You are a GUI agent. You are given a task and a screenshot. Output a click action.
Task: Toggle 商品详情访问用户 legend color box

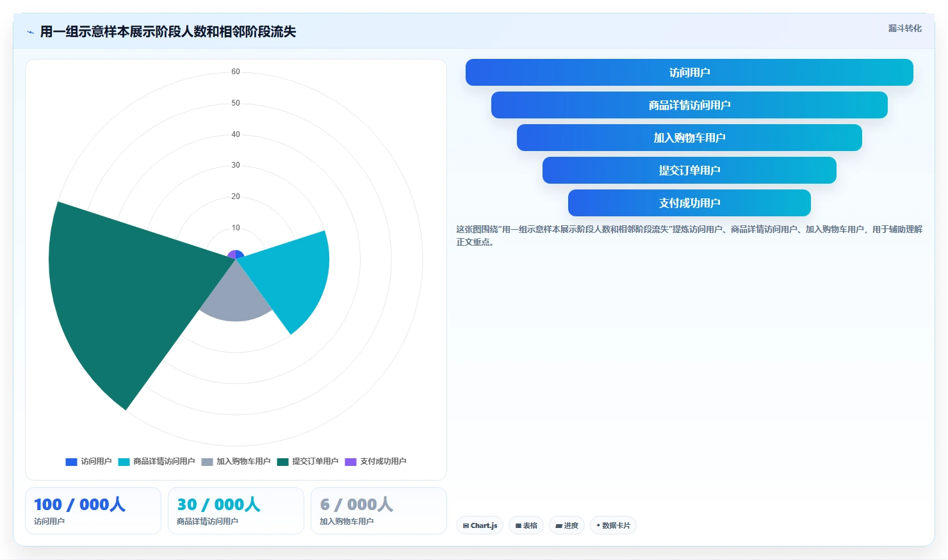point(124,462)
